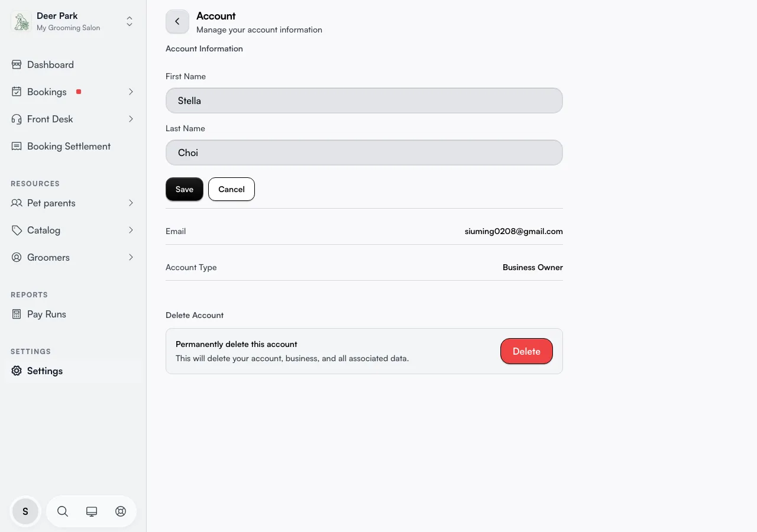This screenshot has width=757, height=532.
Task: Click the red notification dot on Bookings
Action: (x=79, y=92)
